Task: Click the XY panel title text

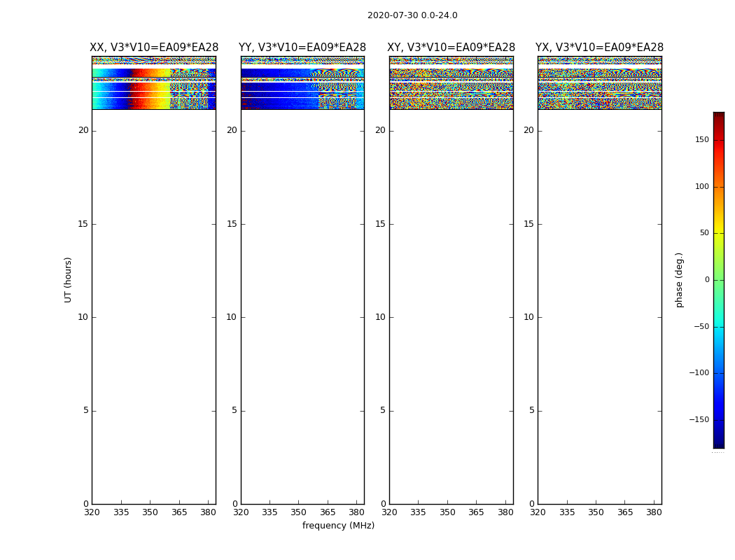Action: (x=451, y=48)
